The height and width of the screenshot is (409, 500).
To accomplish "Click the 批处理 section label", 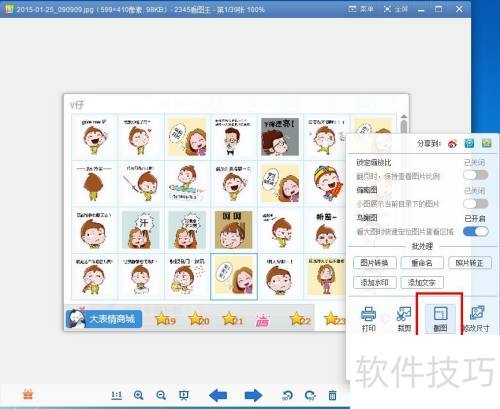I will pos(422,246).
